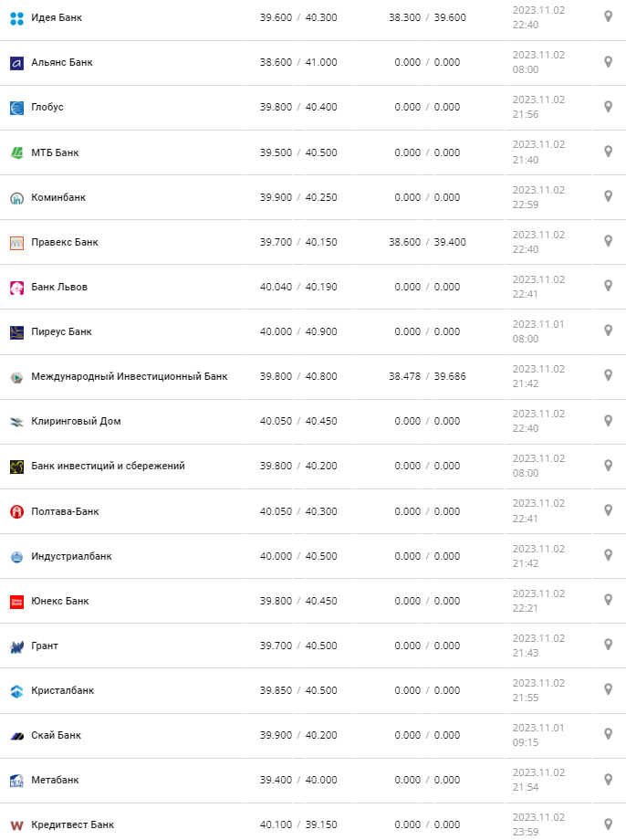Image resolution: width=626 pixels, height=840 pixels.
Task: Open Банк инвестиций и сбережений link
Action: (x=108, y=466)
